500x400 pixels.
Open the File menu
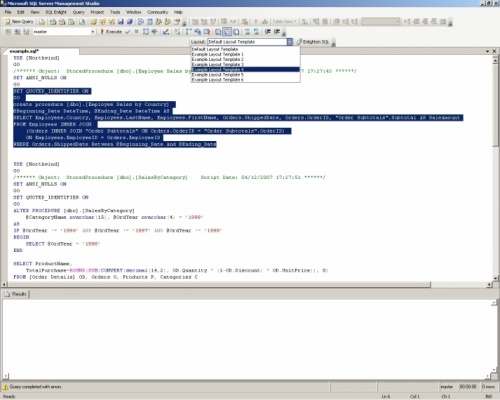click(8, 12)
